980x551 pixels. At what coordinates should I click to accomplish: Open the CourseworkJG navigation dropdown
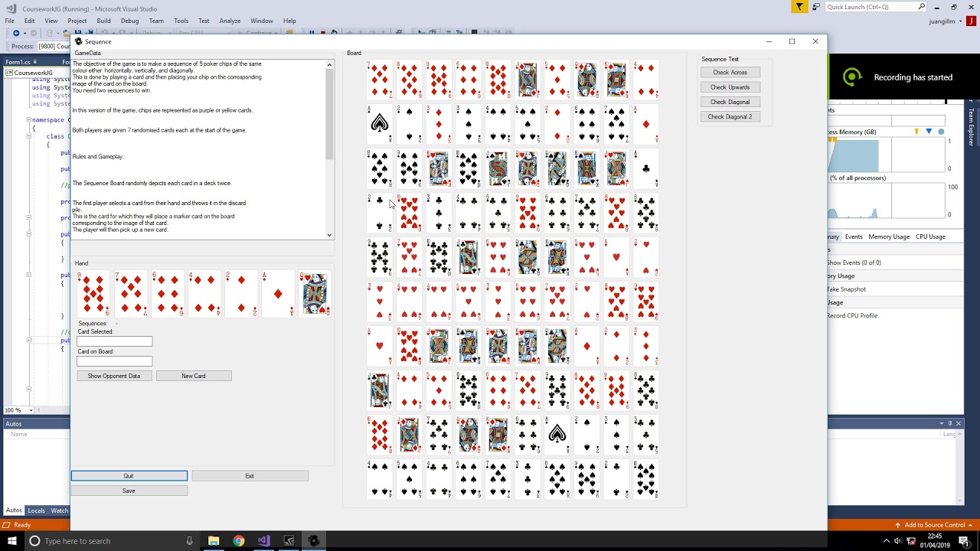(x=38, y=73)
